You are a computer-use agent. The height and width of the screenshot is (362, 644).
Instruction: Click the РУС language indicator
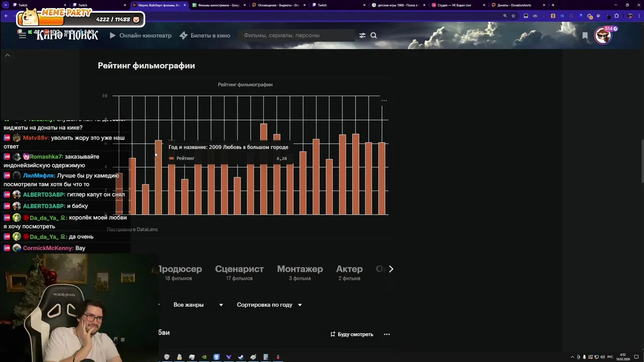610,357
